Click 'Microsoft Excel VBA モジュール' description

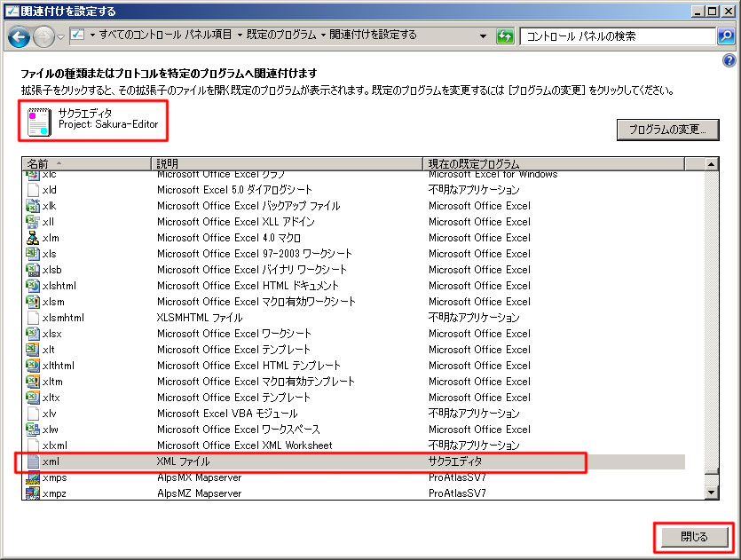(x=227, y=414)
